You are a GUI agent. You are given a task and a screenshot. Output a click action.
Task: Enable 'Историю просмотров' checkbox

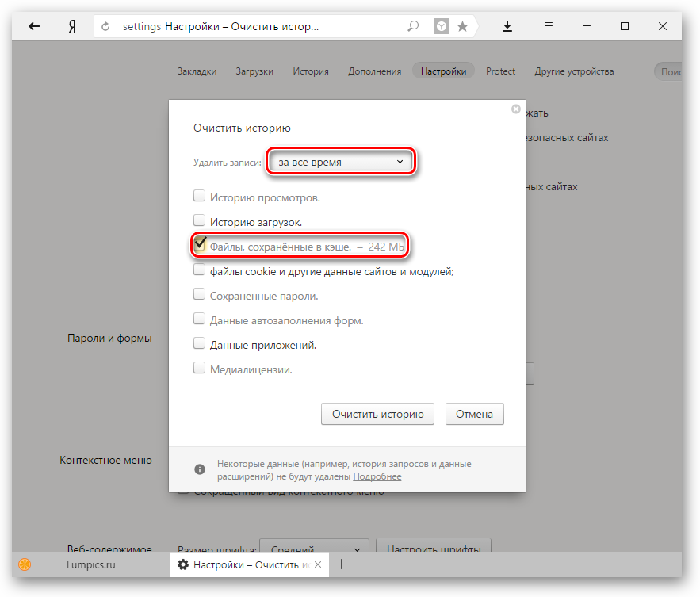pos(199,197)
